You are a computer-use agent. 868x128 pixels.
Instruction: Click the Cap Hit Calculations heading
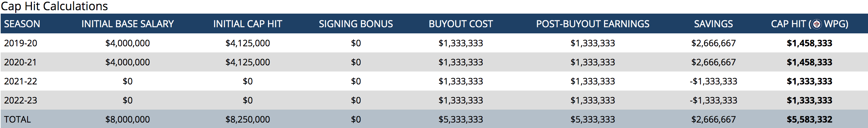pyautogui.click(x=54, y=6)
